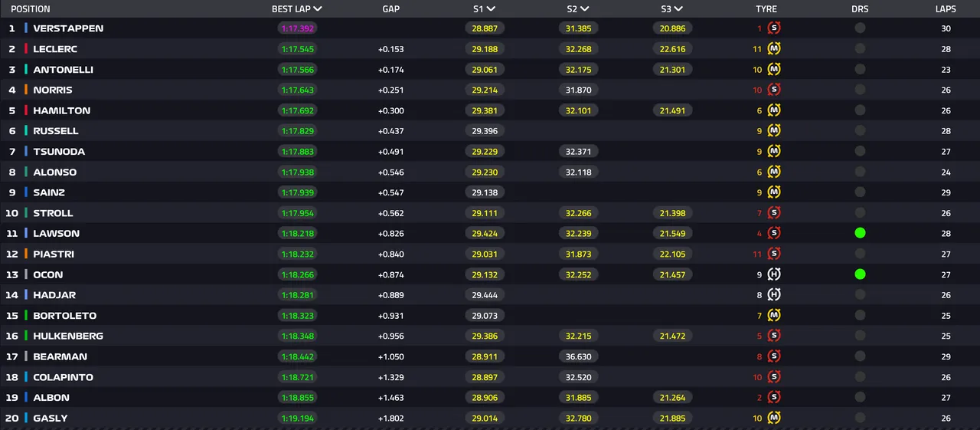Click Verstappen's purple best lap time
The height and width of the screenshot is (430, 980).
click(296, 28)
